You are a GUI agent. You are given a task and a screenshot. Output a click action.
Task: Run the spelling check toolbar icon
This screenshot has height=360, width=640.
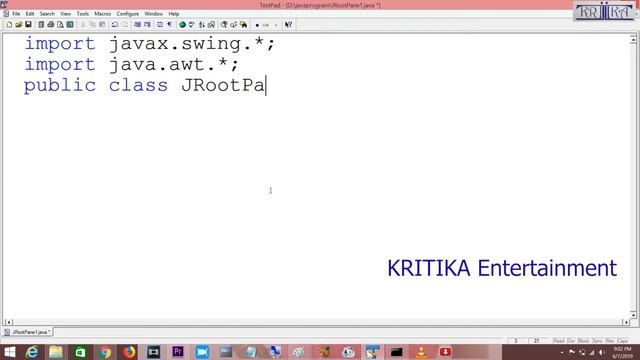[x=192, y=25]
